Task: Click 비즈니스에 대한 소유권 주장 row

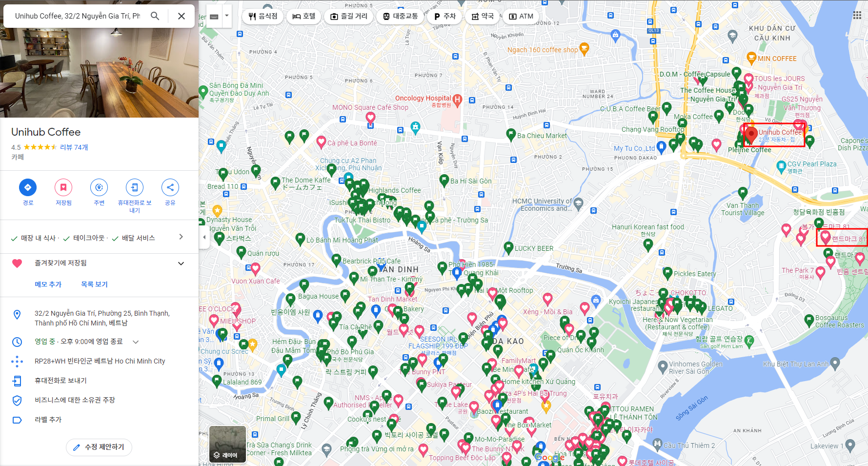Action: click(99, 400)
